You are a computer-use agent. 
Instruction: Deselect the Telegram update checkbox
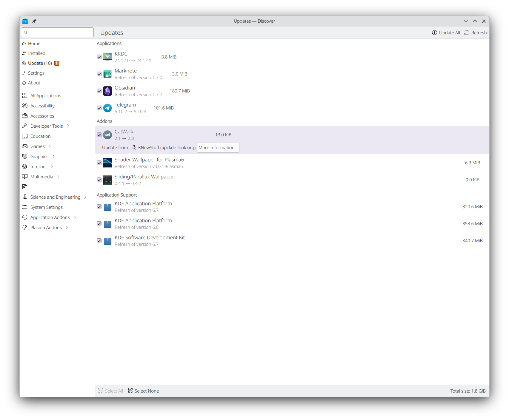coord(99,108)
